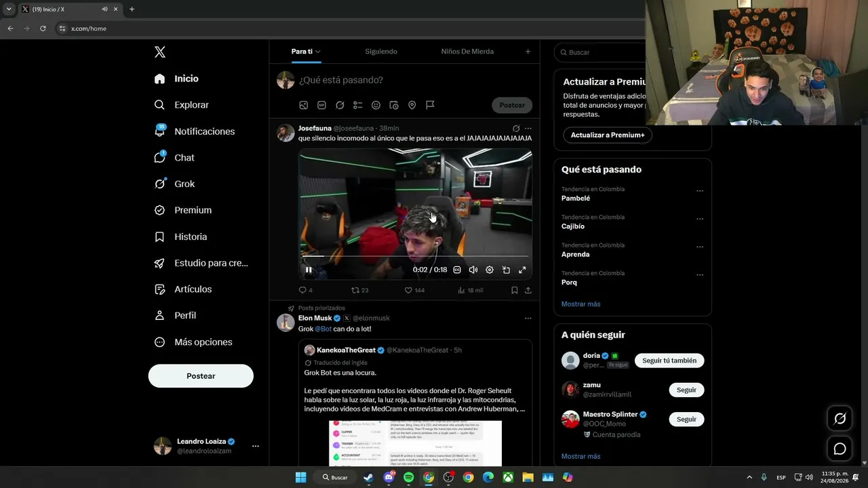Open Leandro Loaiza account menu dots
This screenshot has width=868, height=488.
[256, 446]
